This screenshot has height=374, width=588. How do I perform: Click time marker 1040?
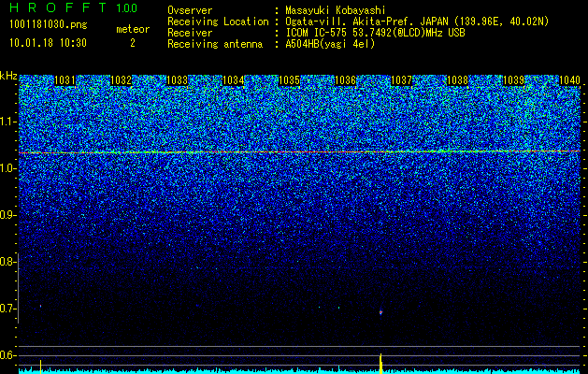click(569, 80)
